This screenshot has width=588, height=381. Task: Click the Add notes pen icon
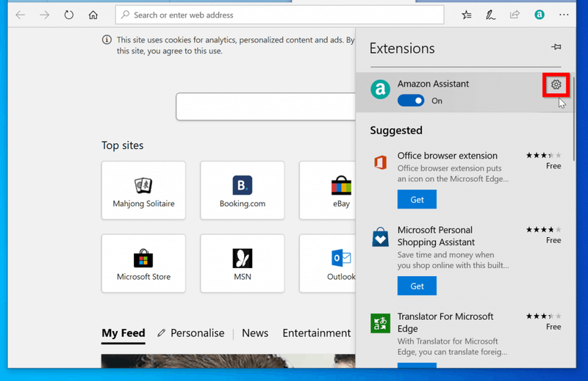click(x=490, y=15)
